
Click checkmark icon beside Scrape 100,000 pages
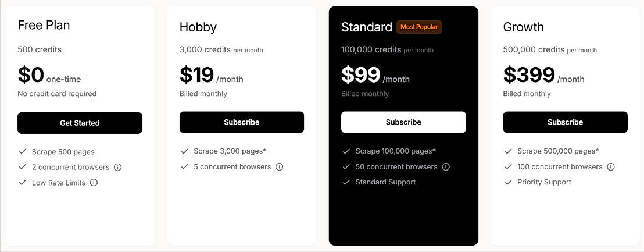tap(346, 151)
